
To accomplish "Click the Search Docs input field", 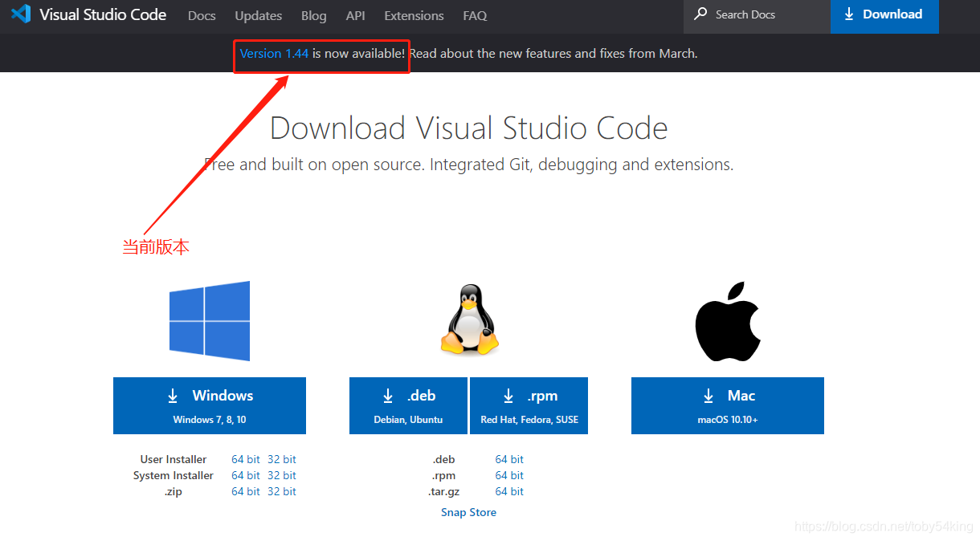I will click(x=757, y=15).
